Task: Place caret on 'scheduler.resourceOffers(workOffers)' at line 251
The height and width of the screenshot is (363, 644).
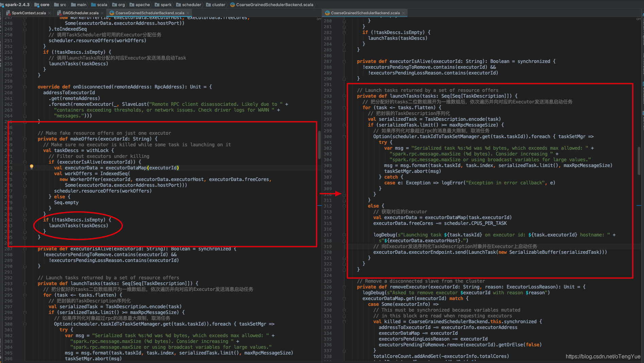Action: point(97,40)
